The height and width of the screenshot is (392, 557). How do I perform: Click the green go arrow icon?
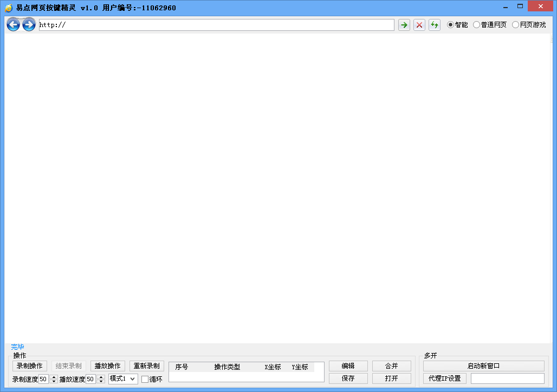(404, 25)
